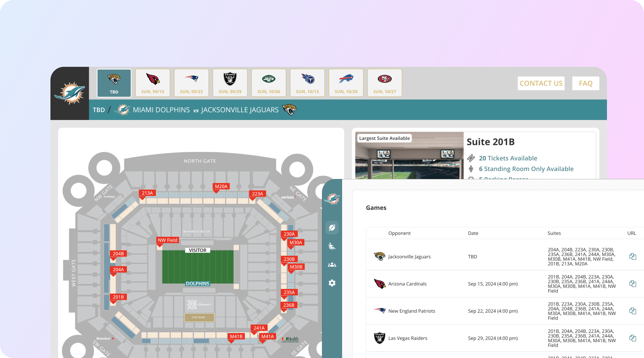Click the CONTACT US button

tap(541, 83)
